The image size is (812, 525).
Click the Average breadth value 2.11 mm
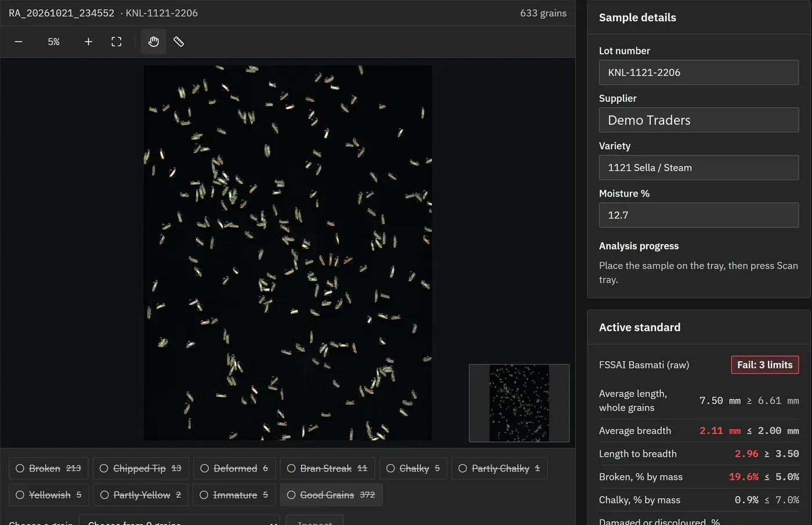tap(720, 430)
